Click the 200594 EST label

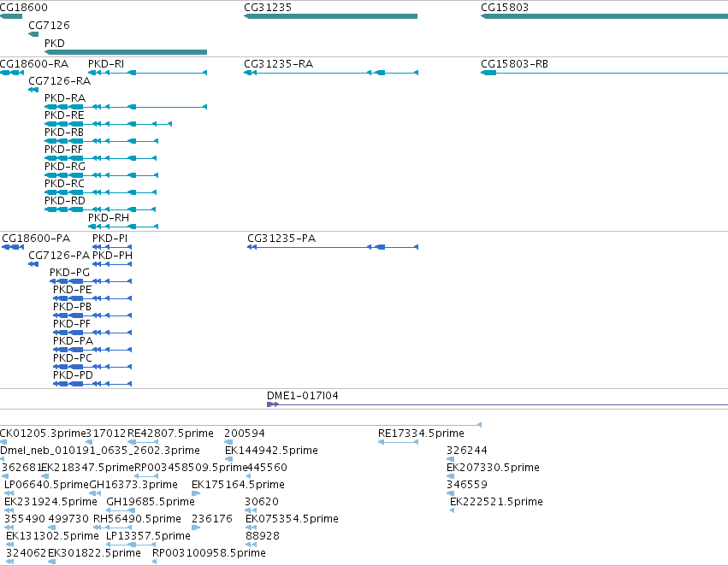pyautogui.click(x=245, y=433)
